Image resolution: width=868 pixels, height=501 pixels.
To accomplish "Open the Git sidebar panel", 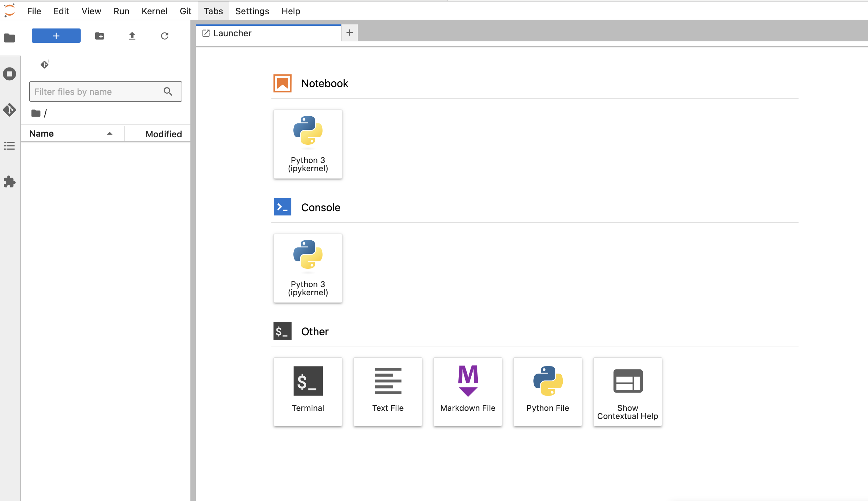I will tap(9, 110).
